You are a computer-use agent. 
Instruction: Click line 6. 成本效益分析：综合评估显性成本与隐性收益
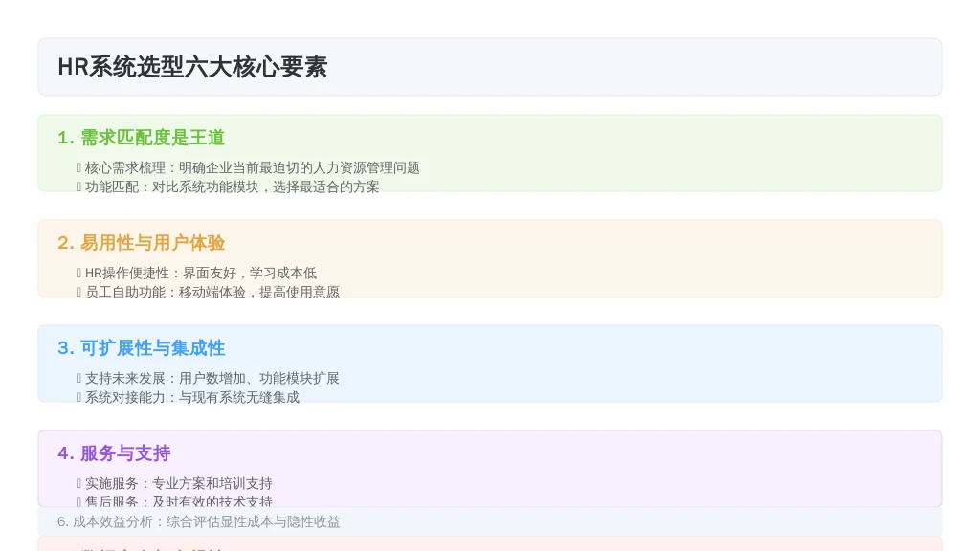(199, 521)
